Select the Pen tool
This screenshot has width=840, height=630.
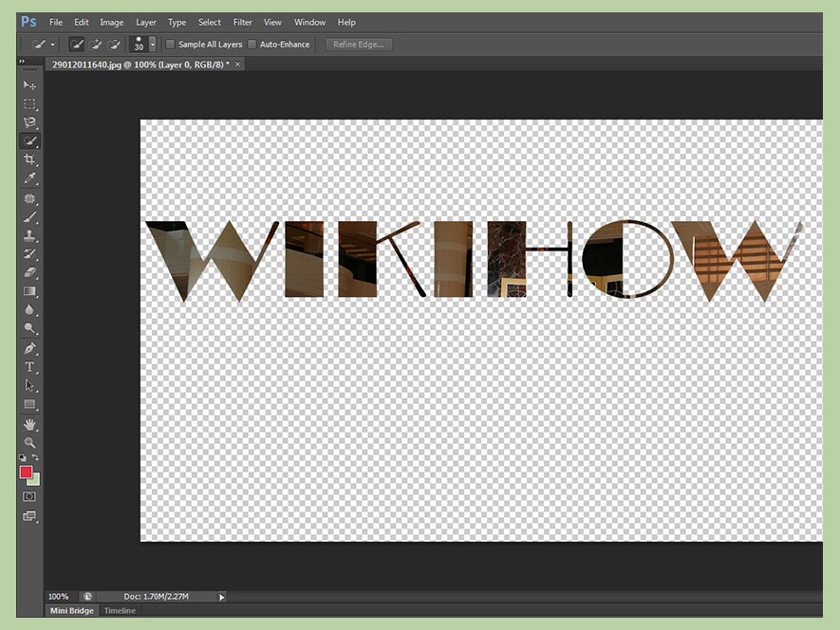pyautogui.click(x=29, y=348)
